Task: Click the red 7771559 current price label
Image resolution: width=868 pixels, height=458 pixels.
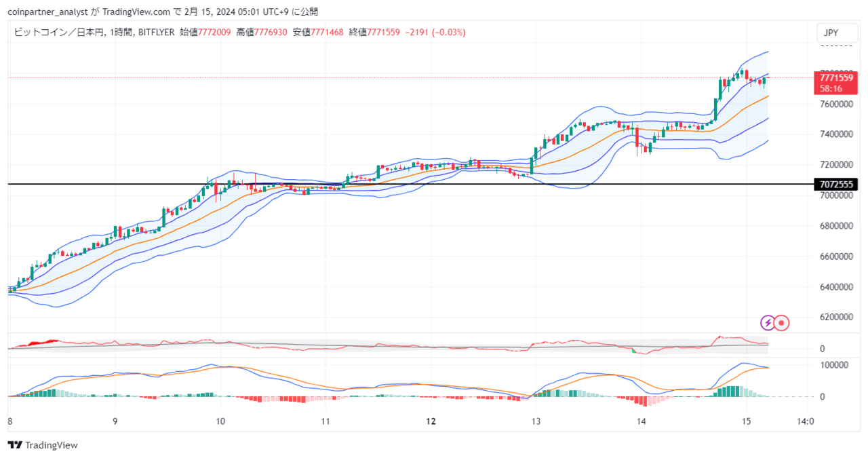Action: [834, 83]
